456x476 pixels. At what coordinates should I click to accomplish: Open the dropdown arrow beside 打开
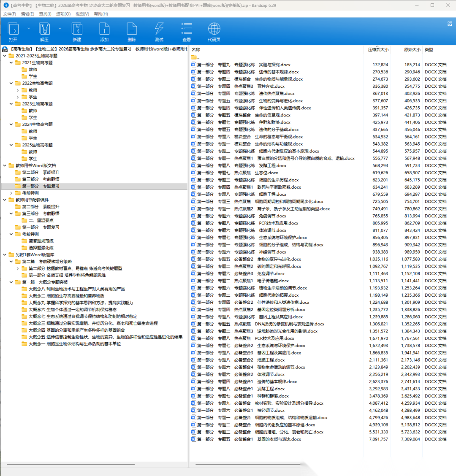(29, 28)
